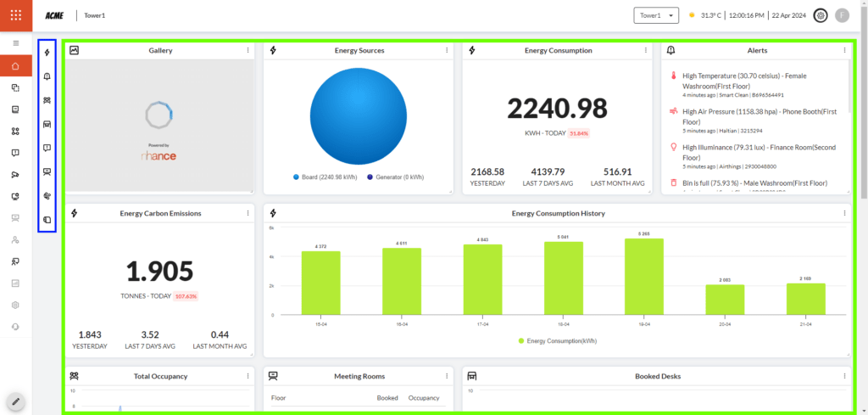868x415 pixels.
Task: Open the Tower1 building dropdown
Action: pos(656,15)
